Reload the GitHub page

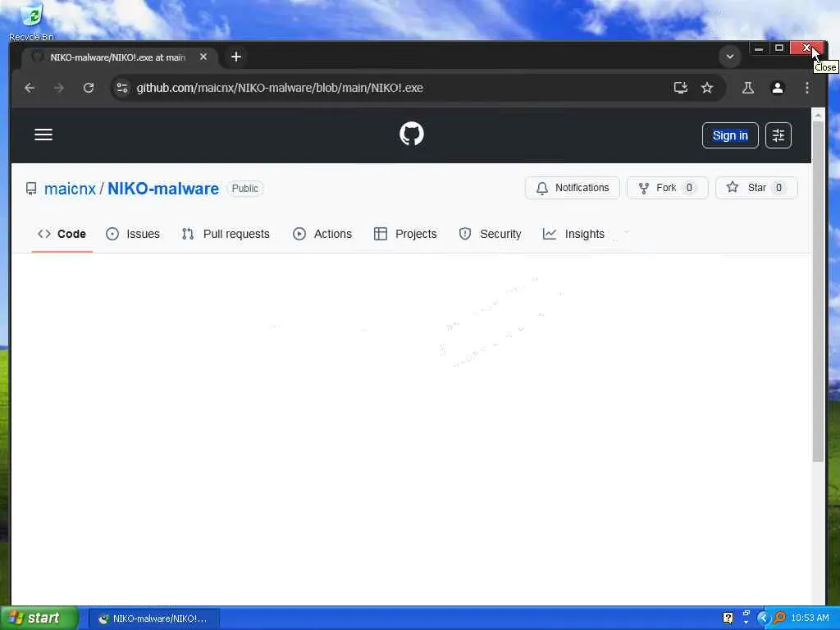(x=89, y=88)
